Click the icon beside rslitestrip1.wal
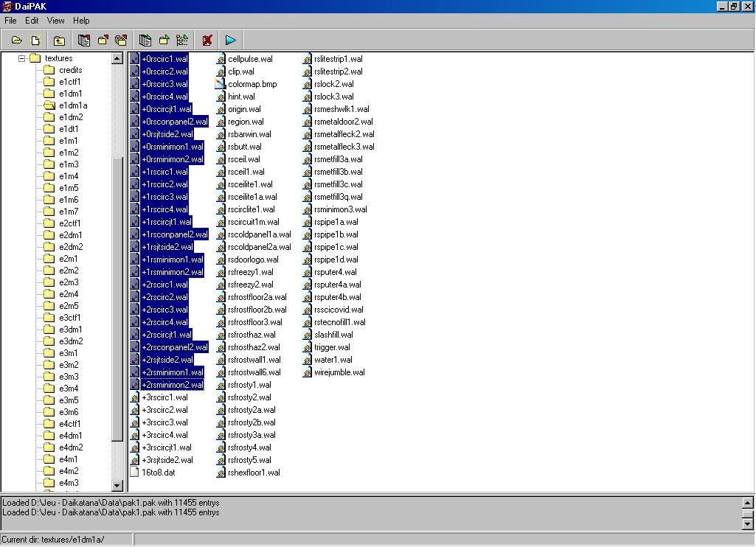 coord(307,59)
